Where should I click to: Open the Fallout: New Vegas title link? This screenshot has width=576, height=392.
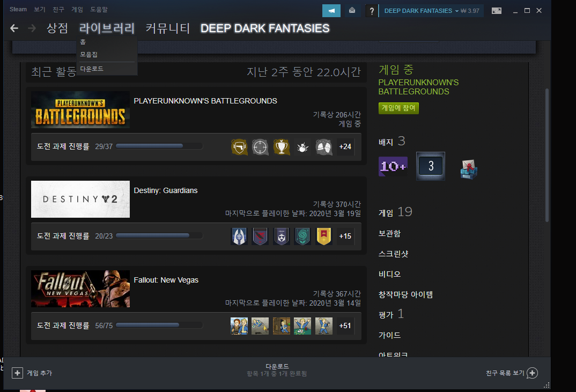166,280
